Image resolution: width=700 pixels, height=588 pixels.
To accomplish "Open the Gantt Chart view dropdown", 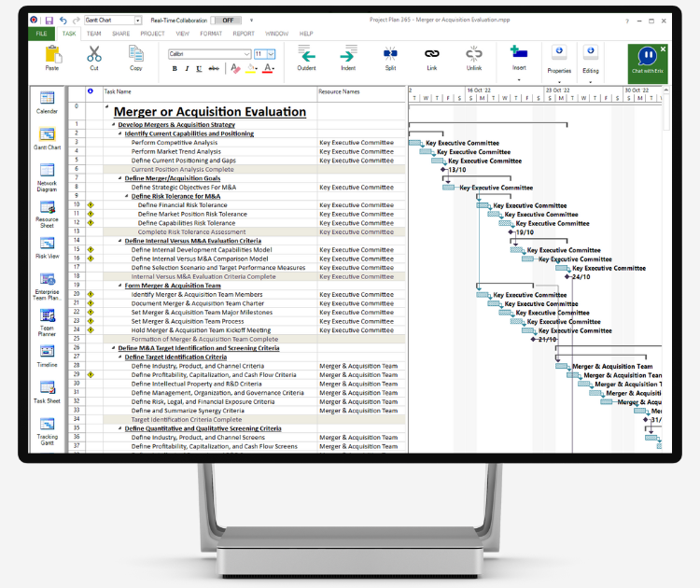I will point(138,21).
